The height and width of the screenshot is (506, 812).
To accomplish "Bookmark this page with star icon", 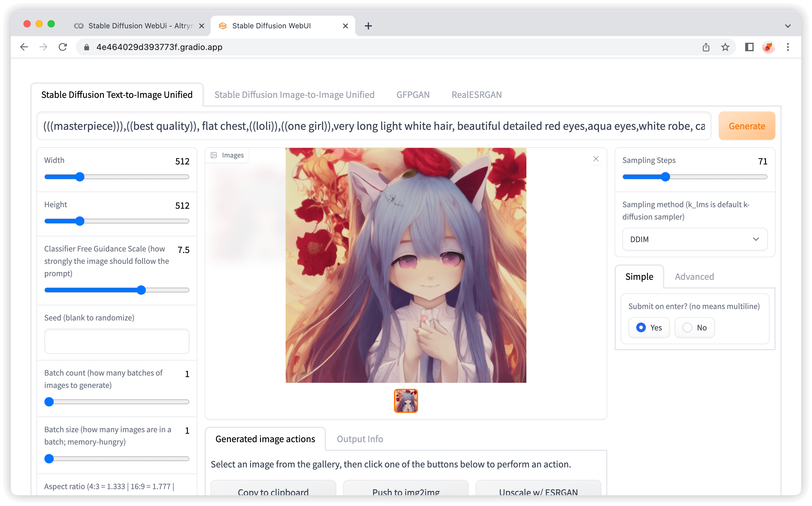I will click(725, 47).
